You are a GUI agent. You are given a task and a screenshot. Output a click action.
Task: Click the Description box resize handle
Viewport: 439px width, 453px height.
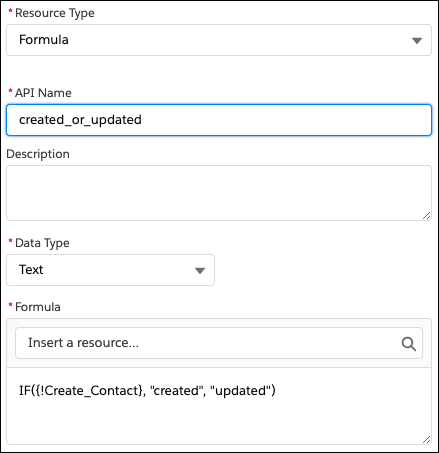pyautogui.click(x=426, y=216)
